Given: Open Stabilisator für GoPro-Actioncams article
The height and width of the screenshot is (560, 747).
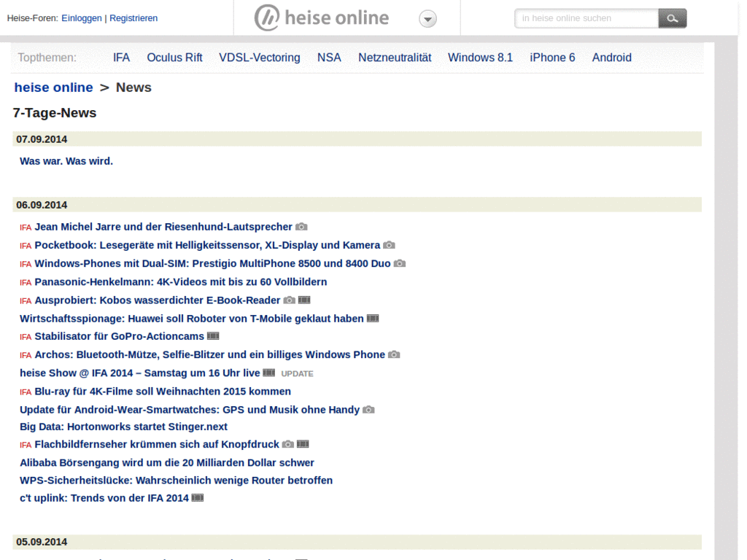Looking at the screenshot, I should click(119, 336).
